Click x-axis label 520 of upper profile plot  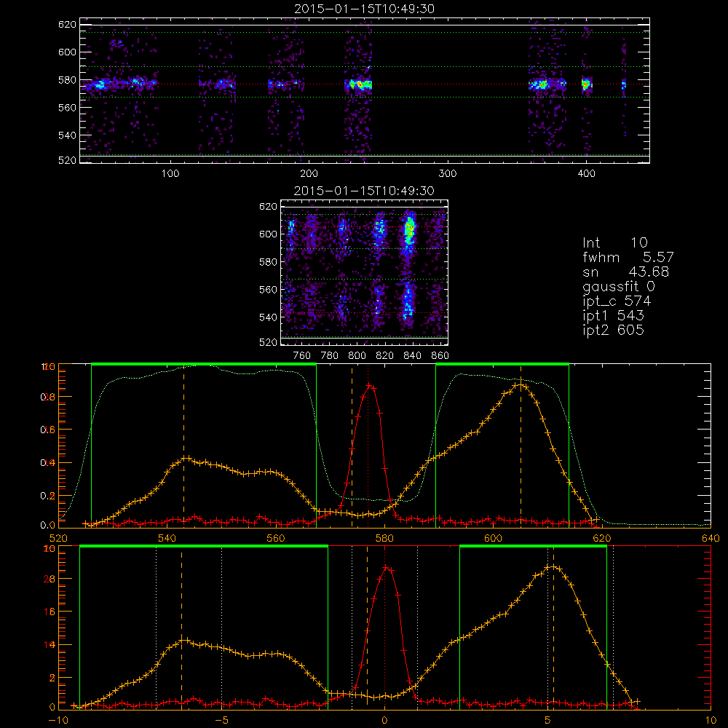(58, 539)
